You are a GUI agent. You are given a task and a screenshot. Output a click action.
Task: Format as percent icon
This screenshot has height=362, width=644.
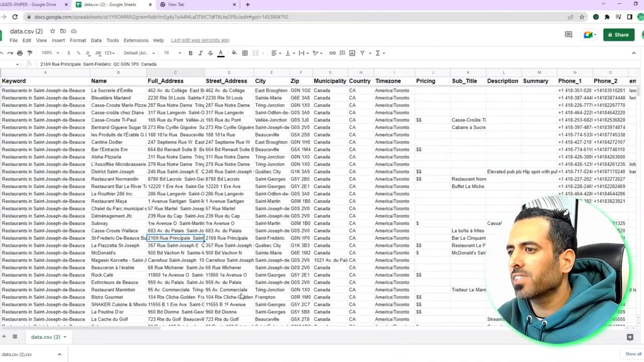tap(78, 53)
